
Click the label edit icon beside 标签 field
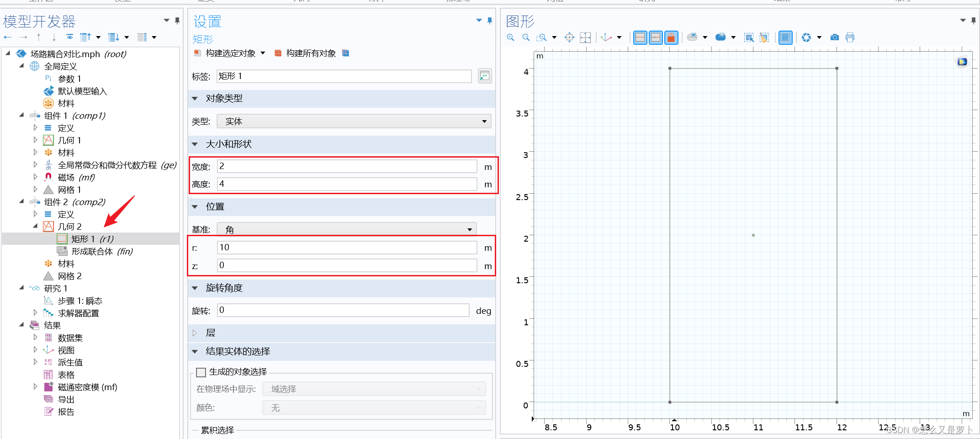click(x=485, y=76)
